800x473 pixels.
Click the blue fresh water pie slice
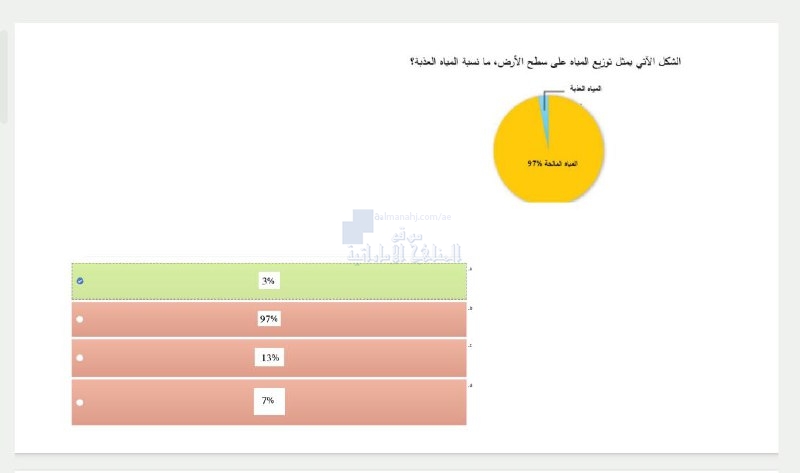click(x=545, y=112)
